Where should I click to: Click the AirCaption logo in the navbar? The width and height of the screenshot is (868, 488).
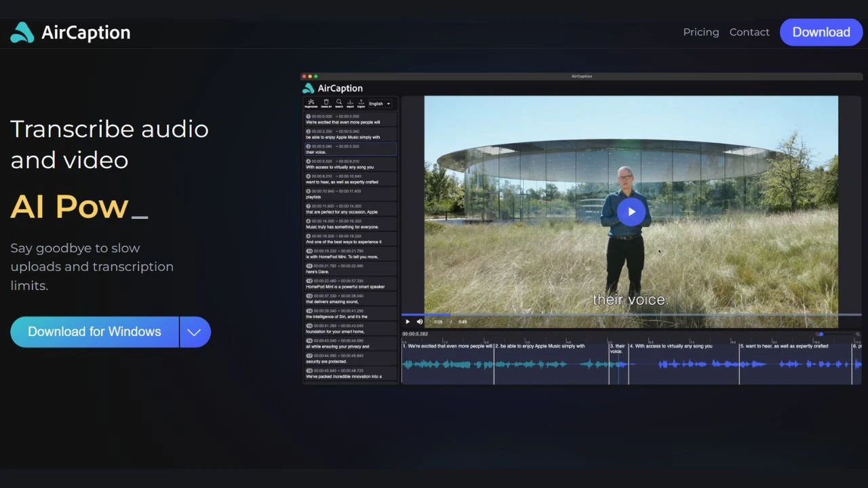click(70, 32)
